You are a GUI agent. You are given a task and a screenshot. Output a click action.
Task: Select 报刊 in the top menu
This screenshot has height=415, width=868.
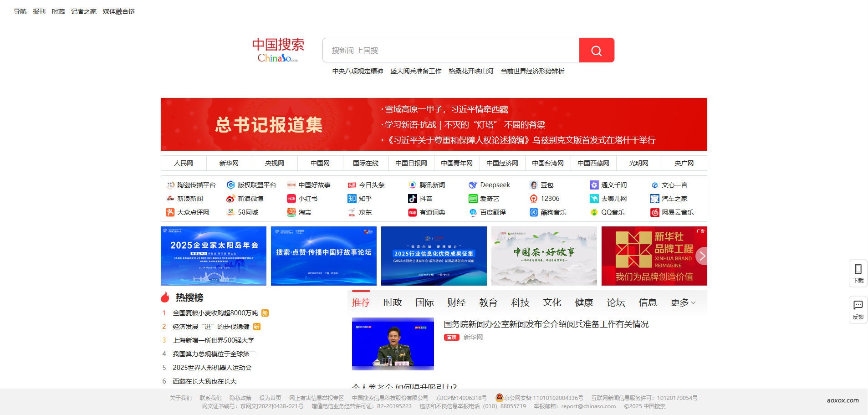pyautogui.click(x=39, y=11)
